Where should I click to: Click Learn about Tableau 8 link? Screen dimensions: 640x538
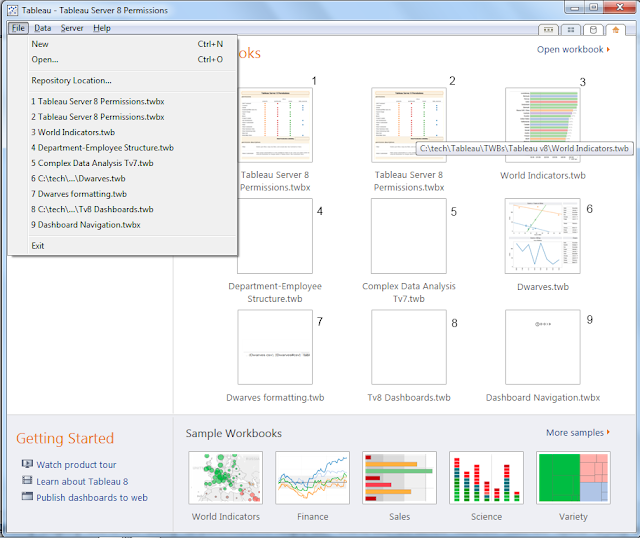click(x=82, y=482)
